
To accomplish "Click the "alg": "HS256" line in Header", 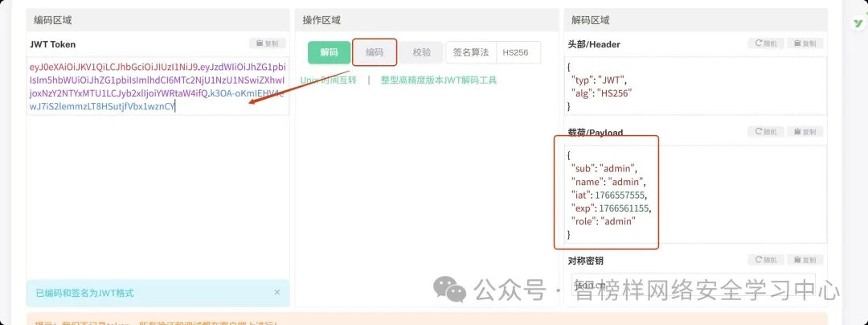I will coord(601,93).
